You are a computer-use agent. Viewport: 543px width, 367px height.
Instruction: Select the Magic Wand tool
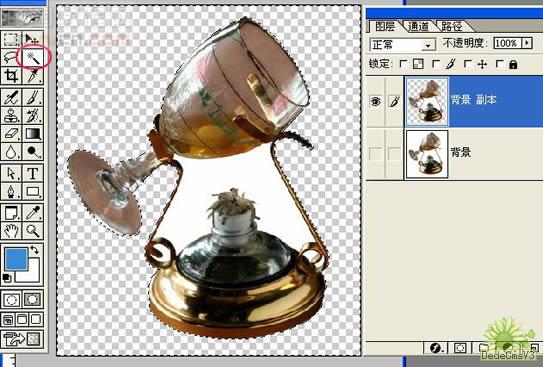pyautogui.click(x=33, y=57)
